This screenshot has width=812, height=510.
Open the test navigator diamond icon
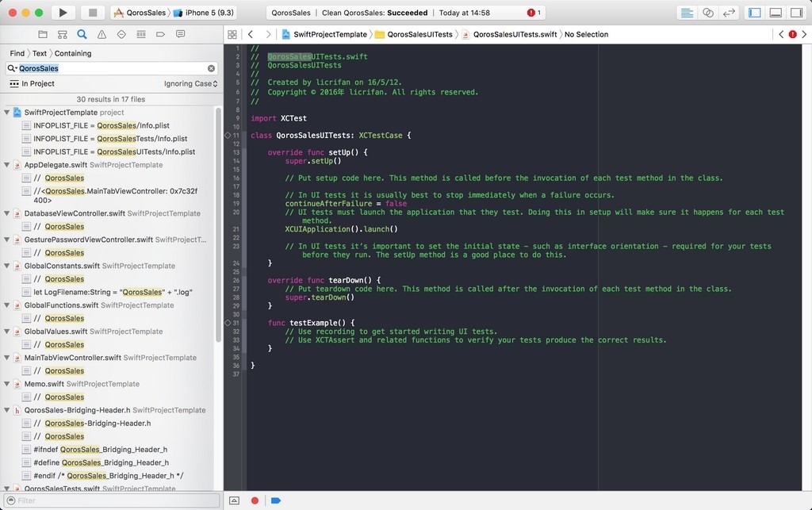coord(121,34)
